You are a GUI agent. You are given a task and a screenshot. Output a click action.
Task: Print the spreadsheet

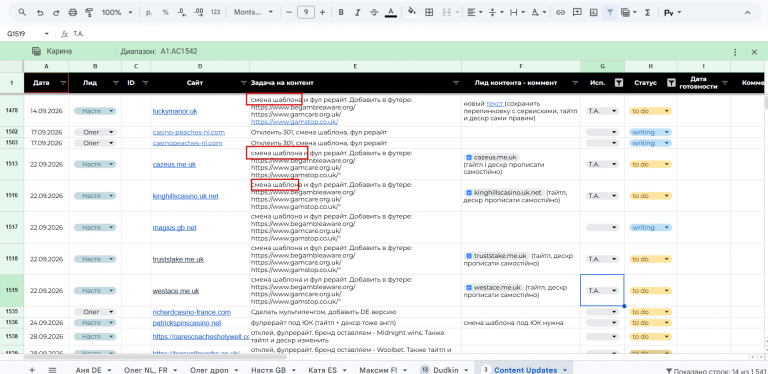[72, 12]
